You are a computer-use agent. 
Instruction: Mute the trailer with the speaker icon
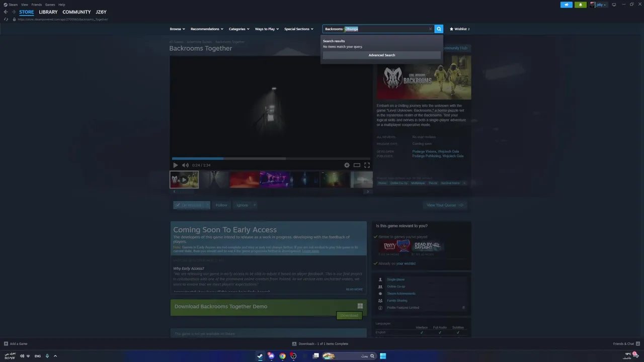[x=185, y=165]
